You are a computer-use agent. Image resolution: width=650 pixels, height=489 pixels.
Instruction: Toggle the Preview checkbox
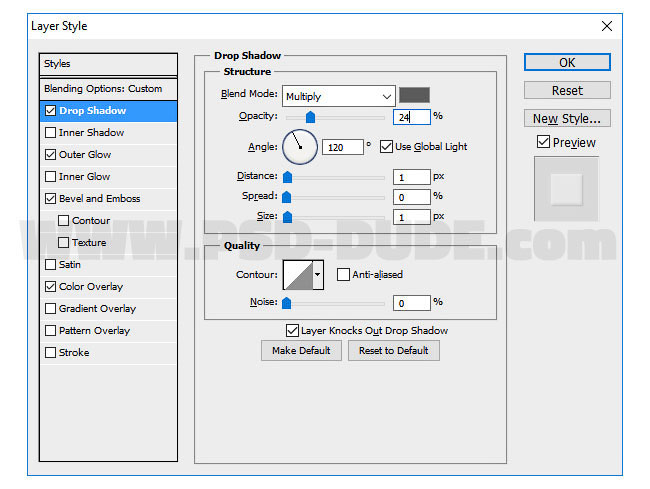click(543, 142)
